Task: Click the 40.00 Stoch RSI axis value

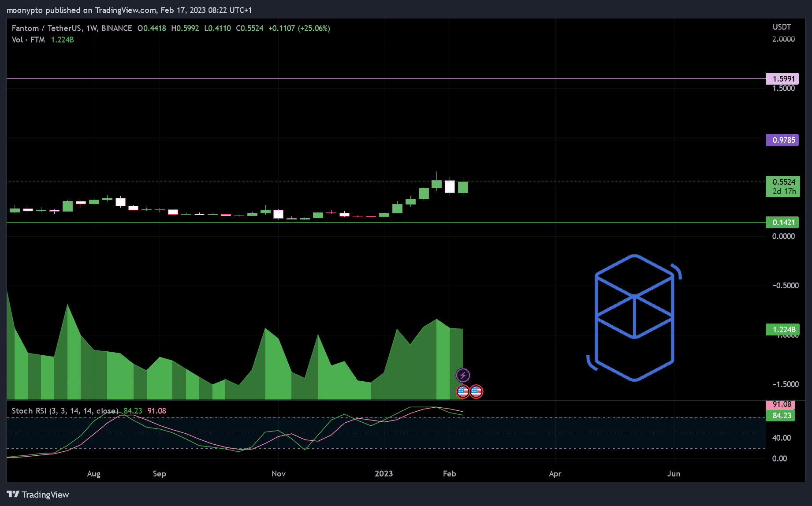Action: tap(782, 438)
